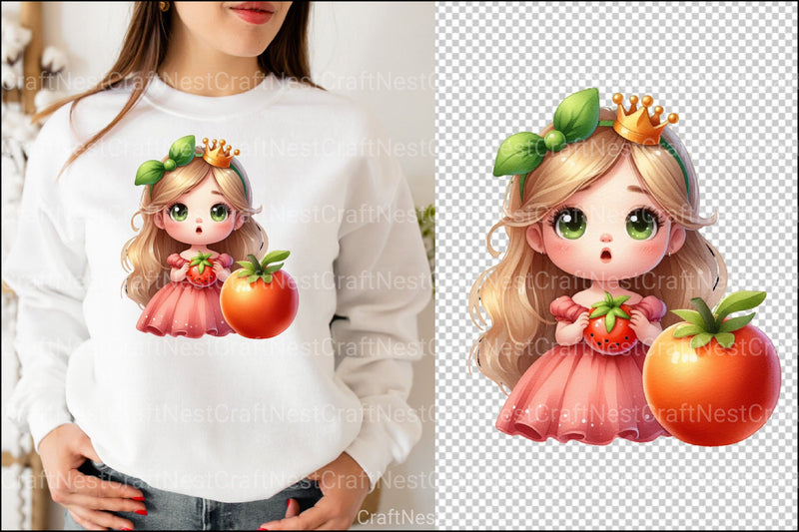Open the transparent PNG clipart preview
Viewport: 799px width, 532px height.
coord(616,266)
